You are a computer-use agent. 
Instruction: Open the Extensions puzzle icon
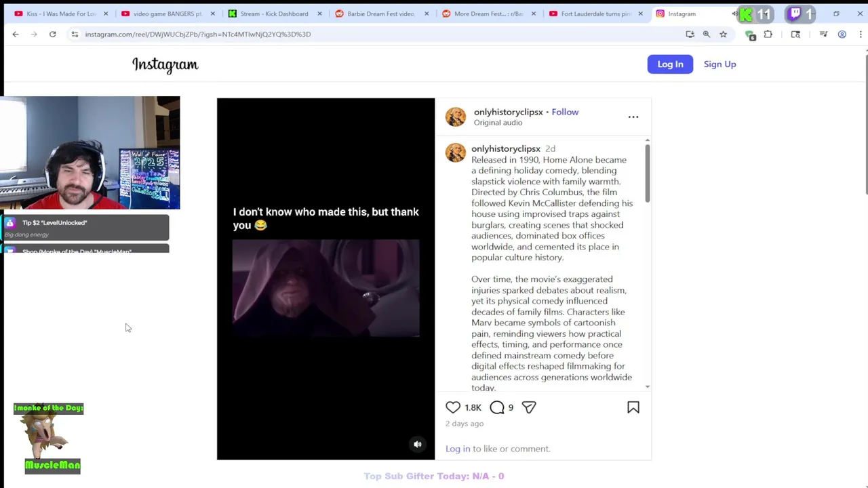[x=768, y=34]
